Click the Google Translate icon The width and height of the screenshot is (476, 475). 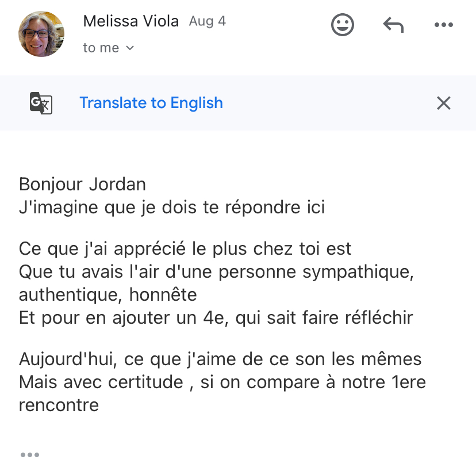coord(41,103)
